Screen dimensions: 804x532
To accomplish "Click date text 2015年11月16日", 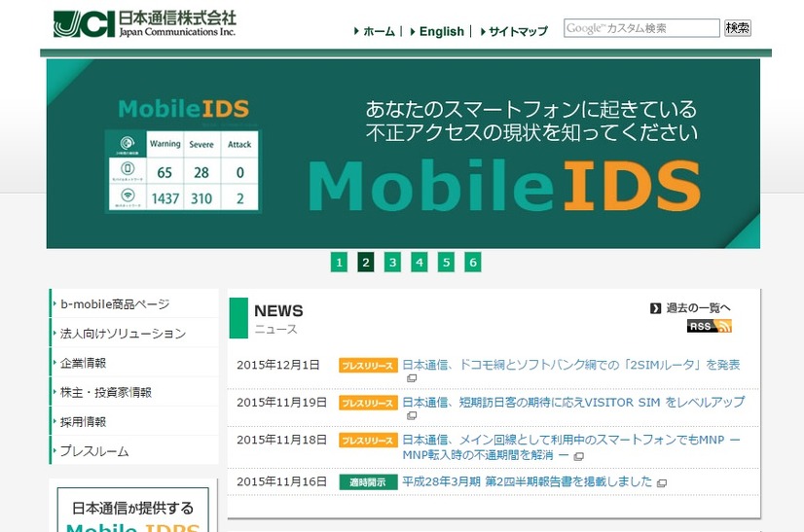I will (281, 481).
